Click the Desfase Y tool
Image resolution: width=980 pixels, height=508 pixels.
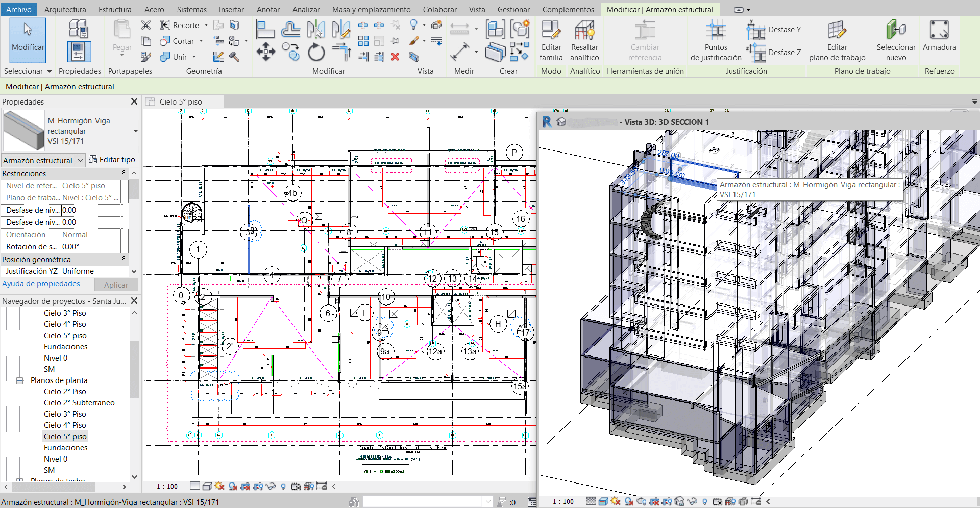point(774,30)
